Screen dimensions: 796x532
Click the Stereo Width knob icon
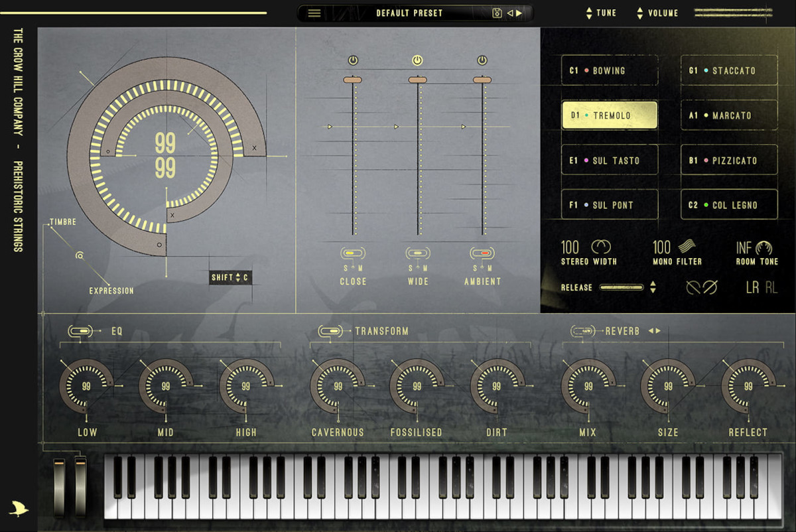[600, 247]
